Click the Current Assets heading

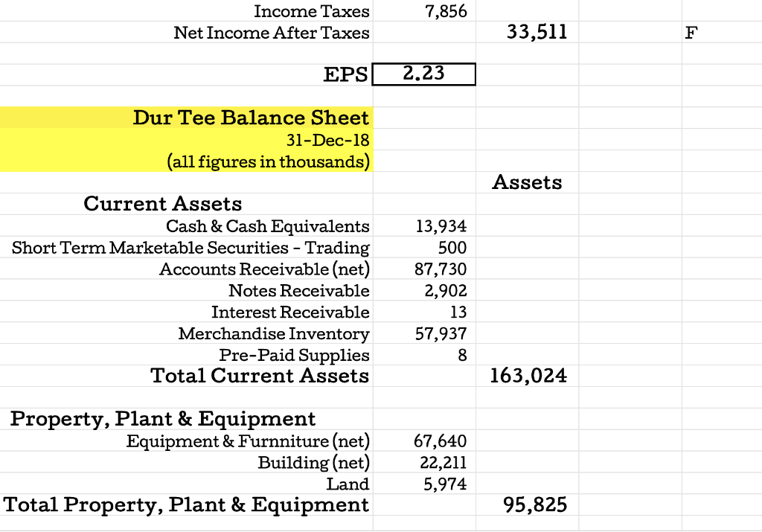[x=162, y=203]
